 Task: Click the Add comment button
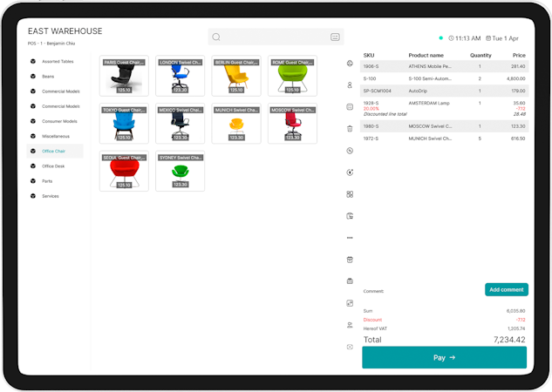coord(507,290)
